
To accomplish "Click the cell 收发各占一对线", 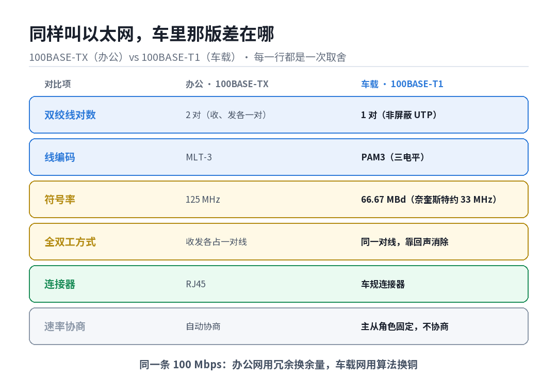I will [x=216, y=242].
